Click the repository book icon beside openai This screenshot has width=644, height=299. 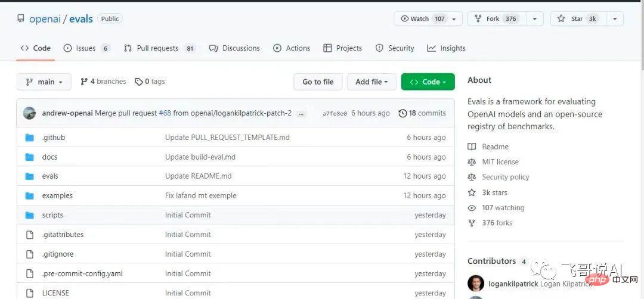point(20,18)
